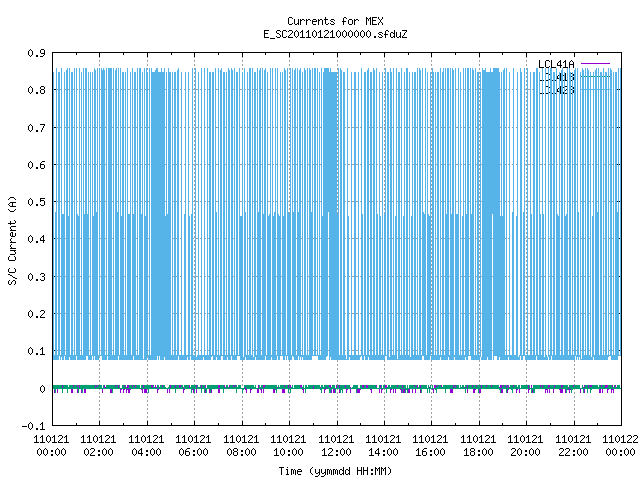Viewport: 640px width, 480px height.
Task: Click the 110122 00:00 x-axis tick label
Action: pyautogui.click(x=620, y=446)
